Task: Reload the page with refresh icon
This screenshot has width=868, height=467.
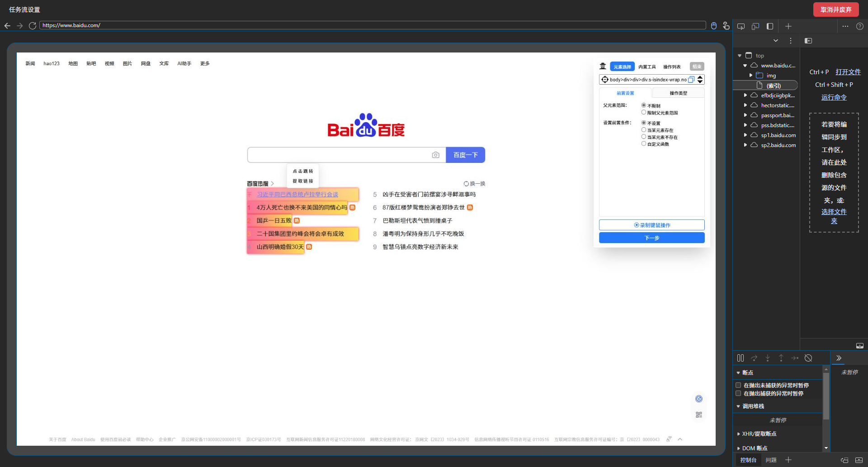Action: pos(33,26)
